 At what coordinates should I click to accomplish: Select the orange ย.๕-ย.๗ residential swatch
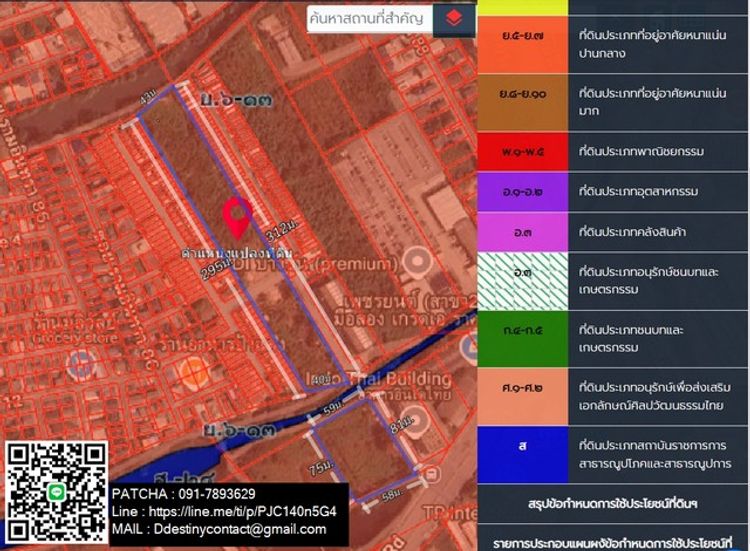[522, 43]
